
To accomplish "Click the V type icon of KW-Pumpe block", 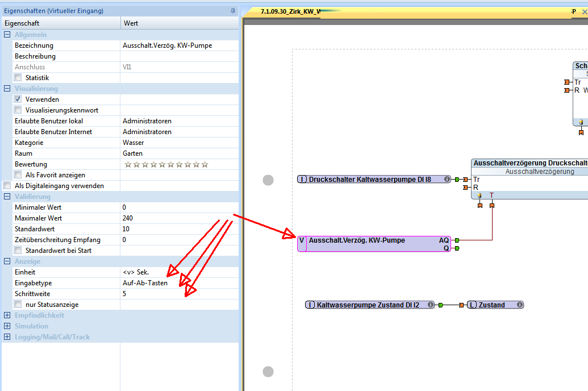I will [302, 240].
